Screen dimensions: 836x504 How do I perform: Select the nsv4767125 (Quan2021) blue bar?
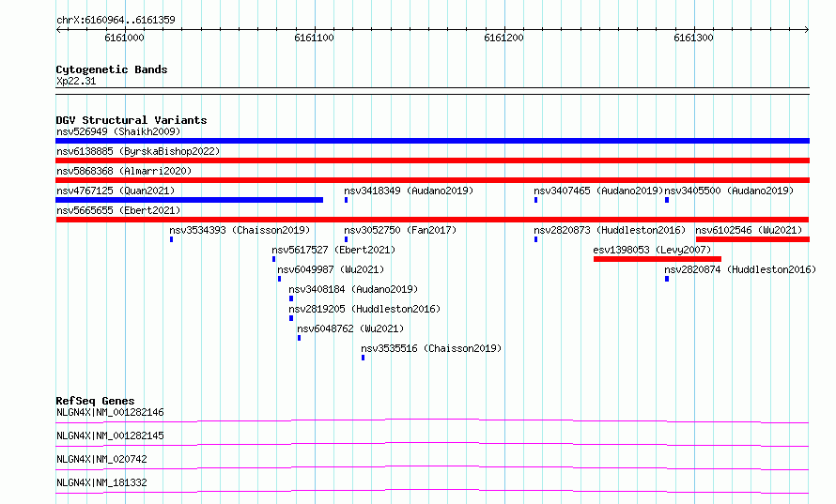click(x=189, y=200)
